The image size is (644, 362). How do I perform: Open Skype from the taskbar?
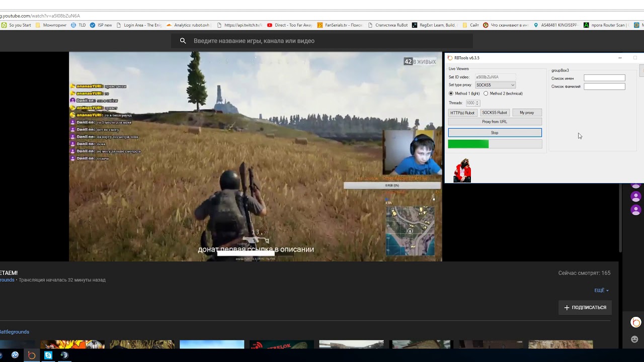48,355
